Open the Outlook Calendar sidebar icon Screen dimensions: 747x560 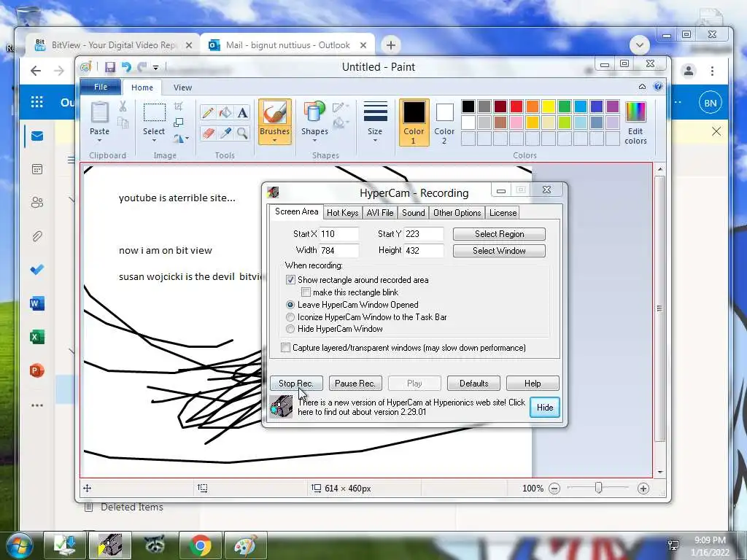(37, 169)
